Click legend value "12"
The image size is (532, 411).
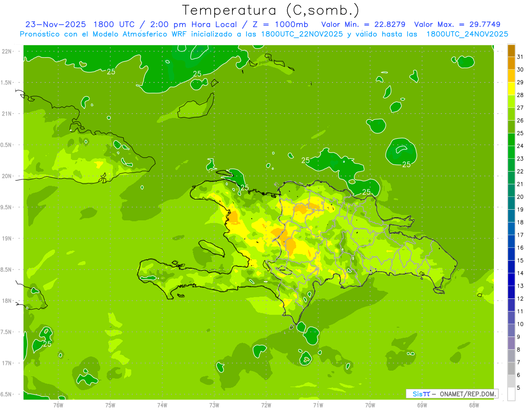(520, 298)
